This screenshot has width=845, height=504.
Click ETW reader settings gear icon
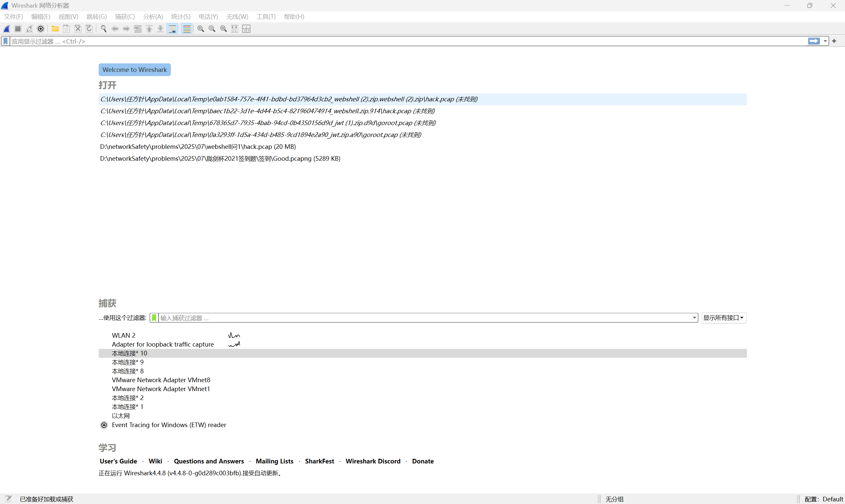[104, 425]
